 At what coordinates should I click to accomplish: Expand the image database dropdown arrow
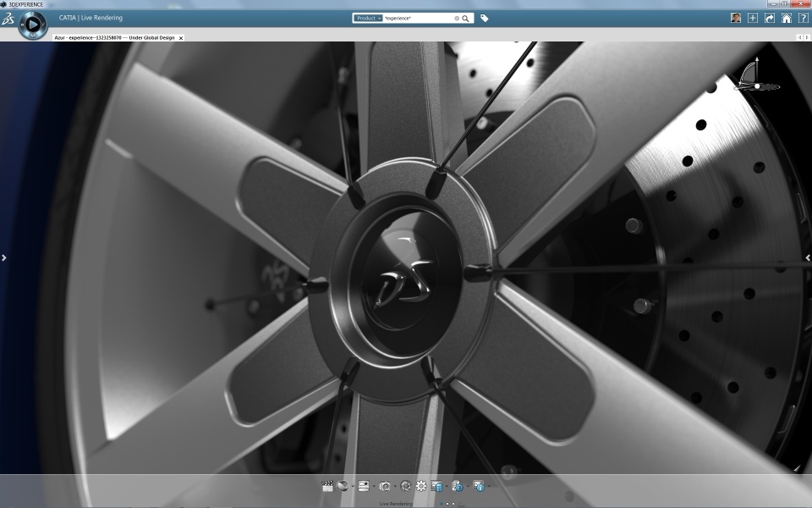(x=447, y=486)
